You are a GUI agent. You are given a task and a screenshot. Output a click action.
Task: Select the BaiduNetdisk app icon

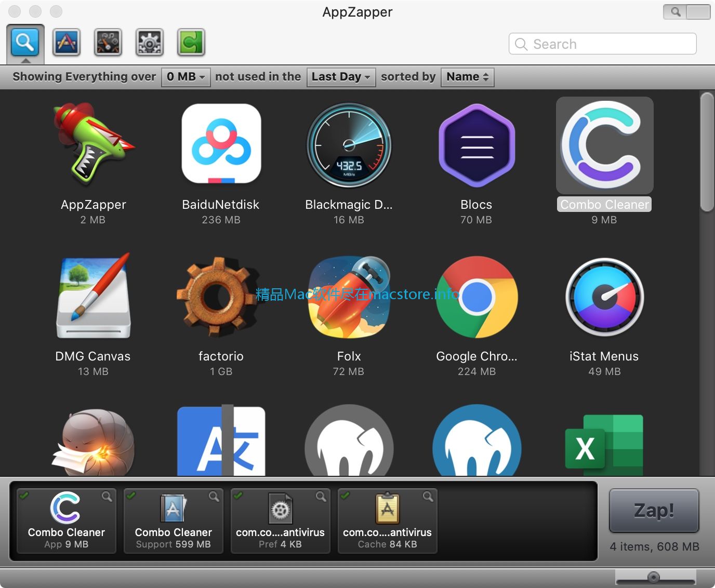click(221, 144)
